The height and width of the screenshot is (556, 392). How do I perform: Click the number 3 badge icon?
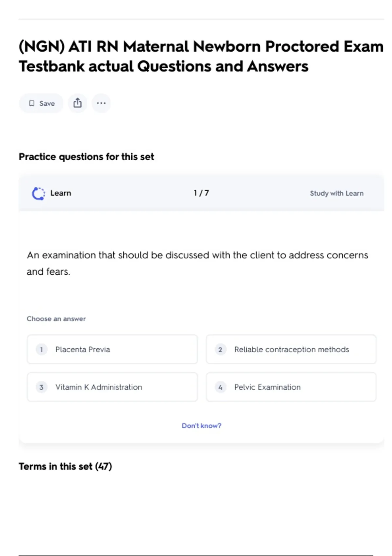(x=41, y=387)
